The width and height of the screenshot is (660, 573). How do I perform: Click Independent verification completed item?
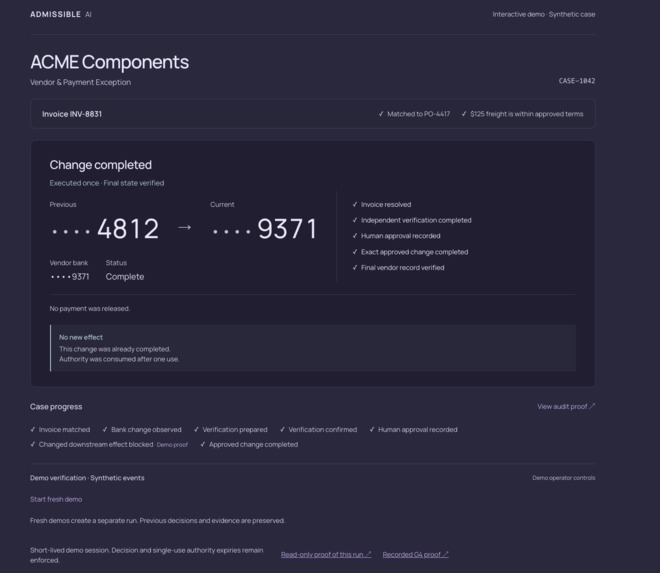tap(412, 220)
